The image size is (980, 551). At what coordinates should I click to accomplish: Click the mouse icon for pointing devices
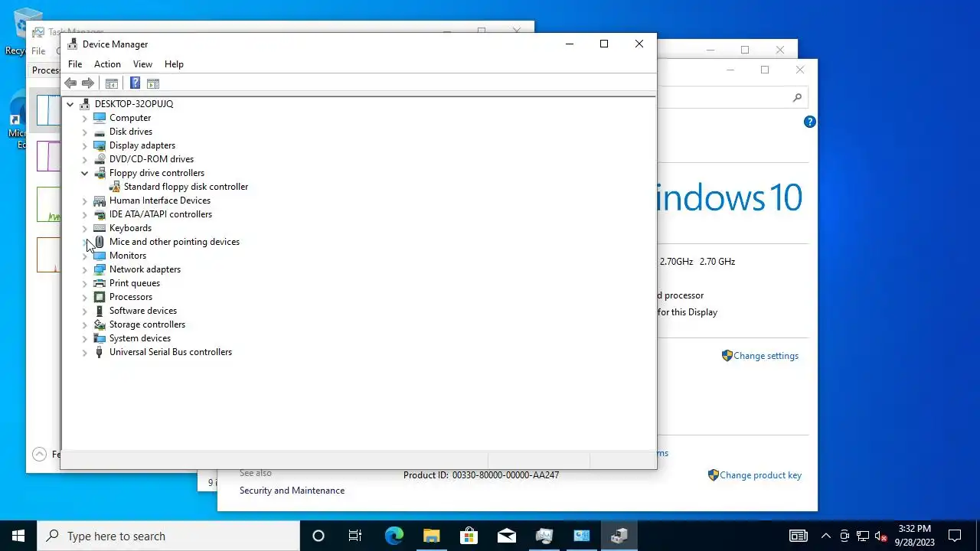tap(100, 242)
